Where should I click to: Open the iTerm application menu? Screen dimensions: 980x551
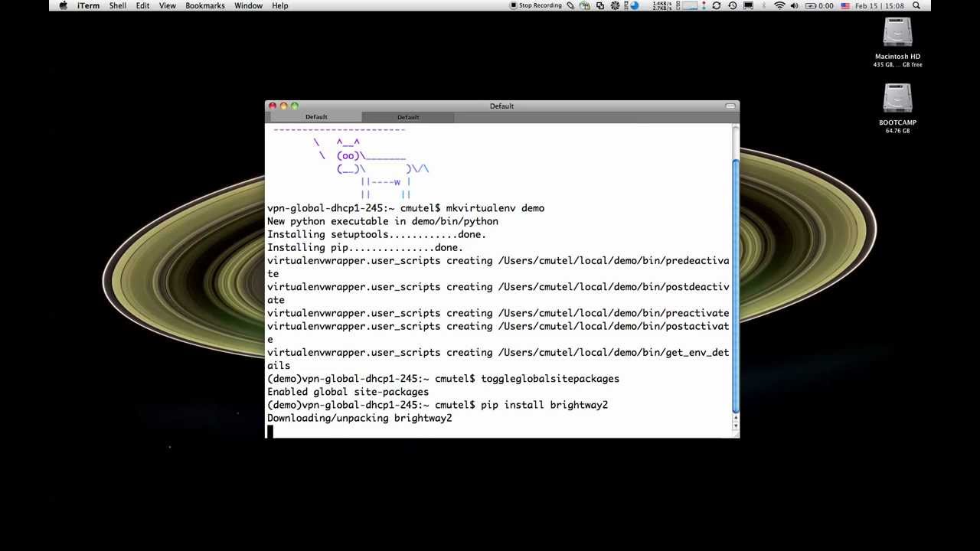point(88,5)
